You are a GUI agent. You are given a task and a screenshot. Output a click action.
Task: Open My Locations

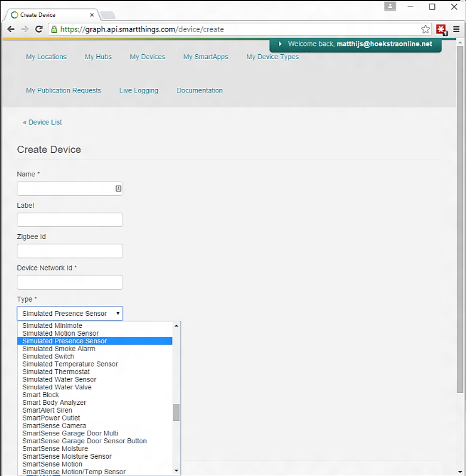pyautogui.click(x=46, y=57)
